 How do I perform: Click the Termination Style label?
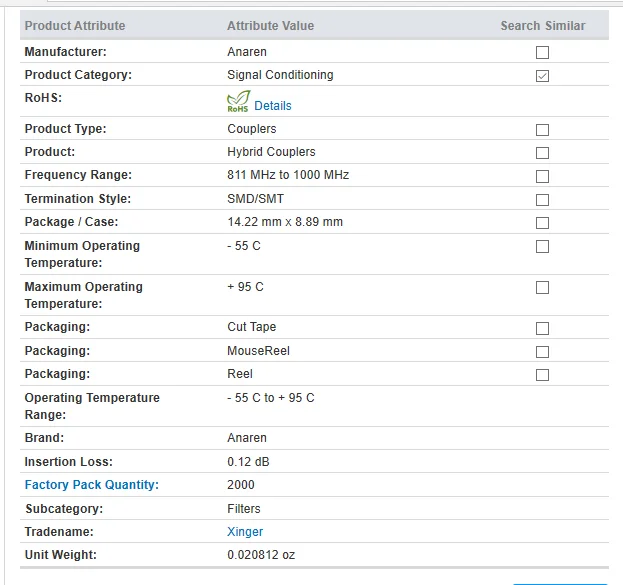[78, 199]
